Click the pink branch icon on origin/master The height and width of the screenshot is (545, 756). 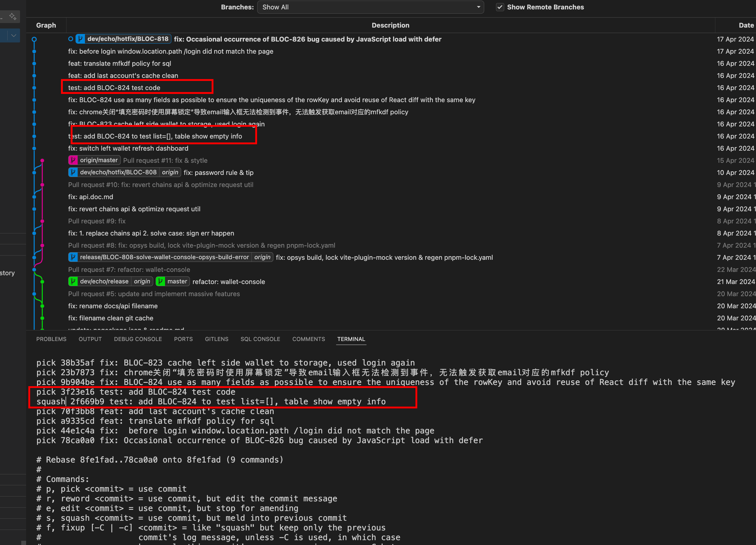73,160
